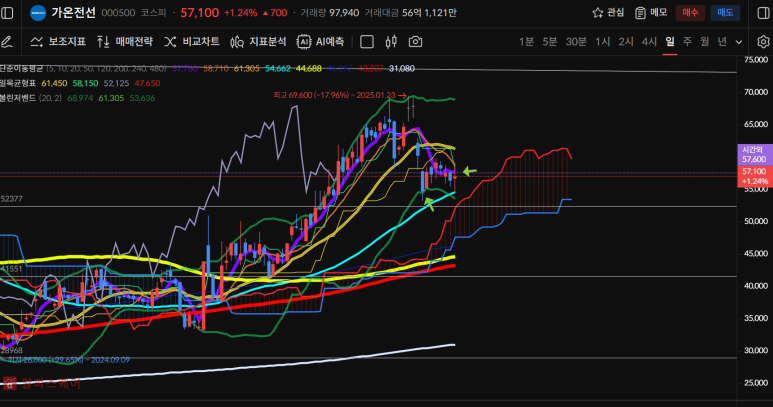Add stock to 관심 watchlist
Viewport: 773px width, 407px height.
pyautogui.click(x=608, y=13)
